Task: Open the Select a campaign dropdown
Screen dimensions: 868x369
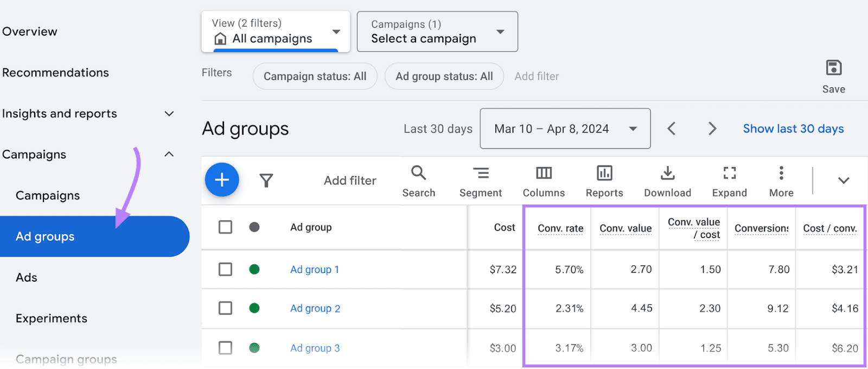Action: (x=437, y=31)
